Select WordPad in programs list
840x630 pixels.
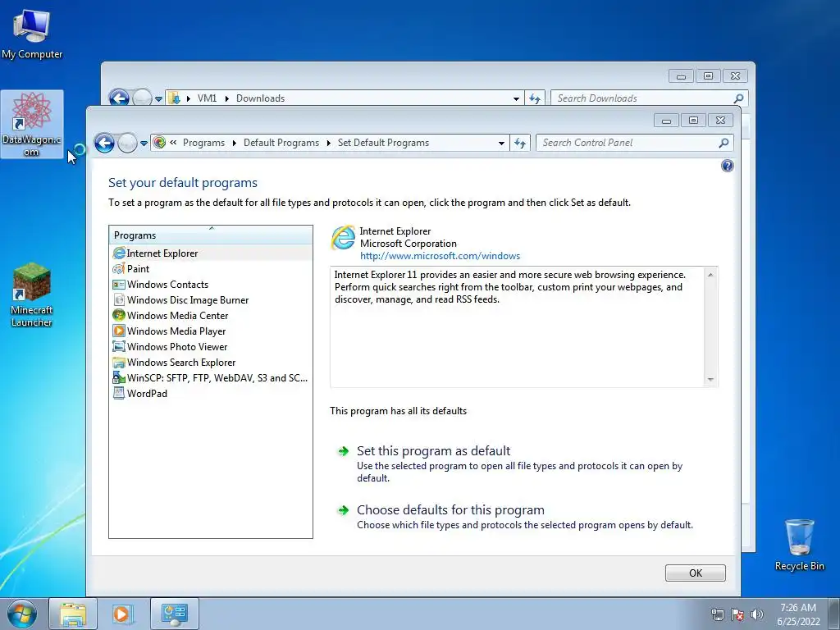point(211,393)
